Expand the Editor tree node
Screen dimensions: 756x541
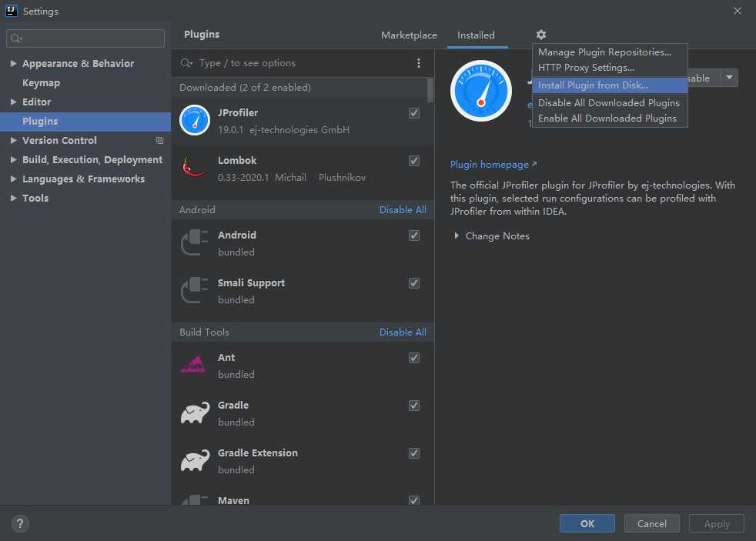(x=14, y=102)
